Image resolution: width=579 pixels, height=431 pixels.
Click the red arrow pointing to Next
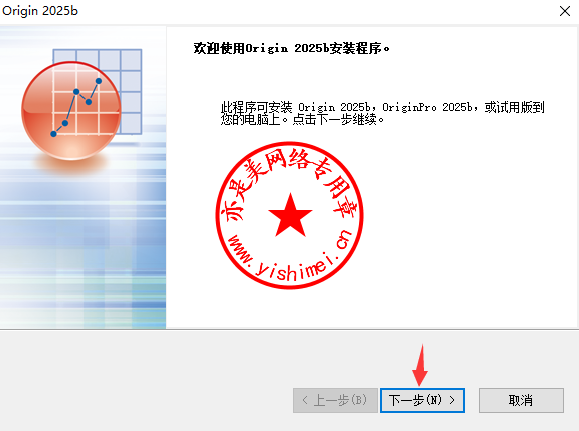click(x=420, y=365)
